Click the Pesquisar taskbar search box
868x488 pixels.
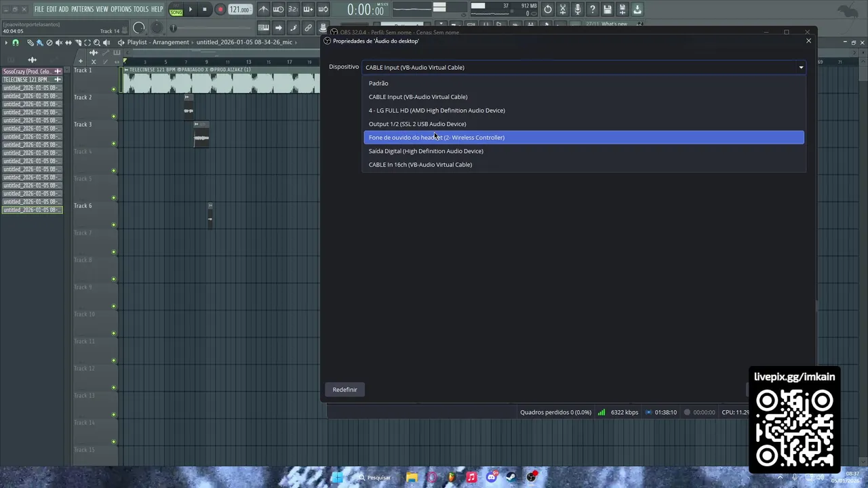(x=376, y=477)
